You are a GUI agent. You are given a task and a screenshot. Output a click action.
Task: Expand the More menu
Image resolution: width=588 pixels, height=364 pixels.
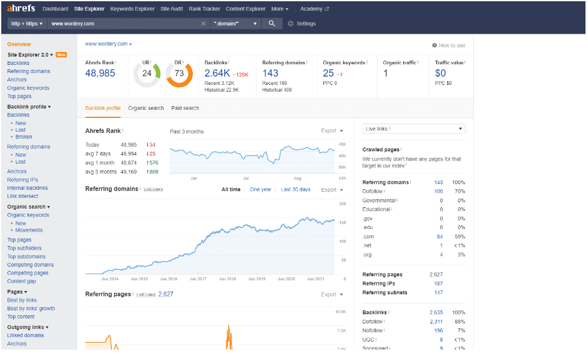point(280,9)
